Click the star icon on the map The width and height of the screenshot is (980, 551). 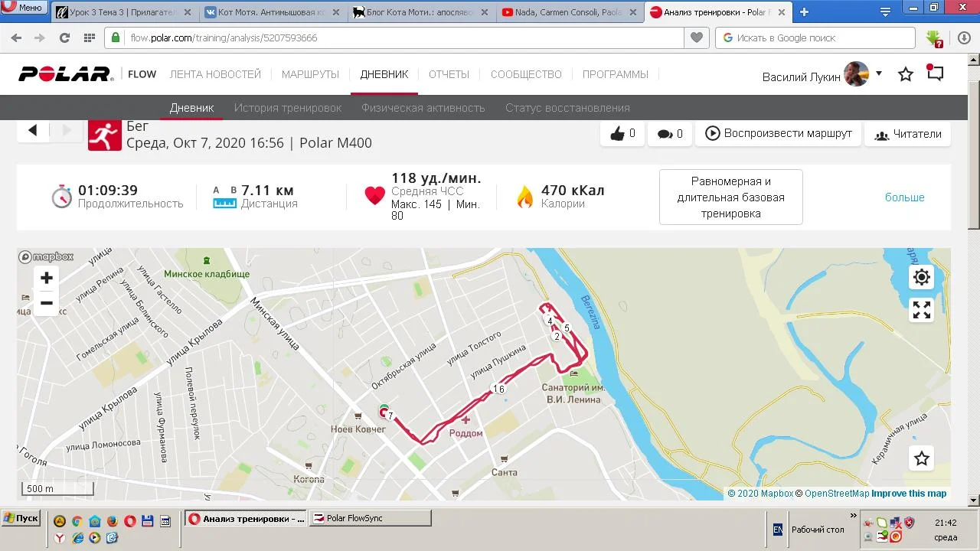tap(922, 458)
